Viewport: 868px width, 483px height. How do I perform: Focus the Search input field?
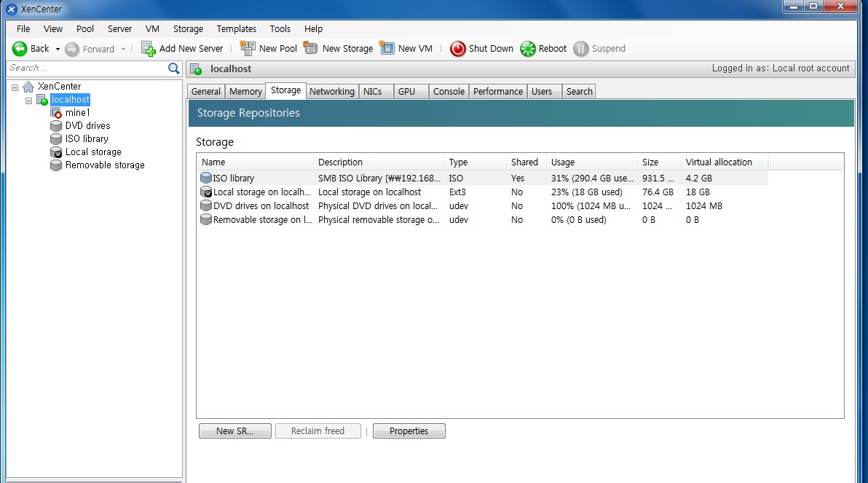(x=87, y=68)
